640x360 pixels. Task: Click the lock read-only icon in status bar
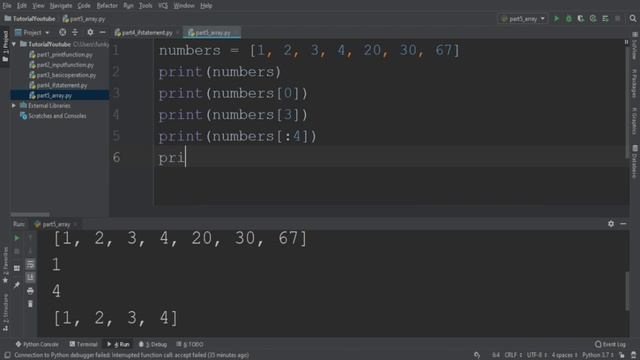(622, 355)
